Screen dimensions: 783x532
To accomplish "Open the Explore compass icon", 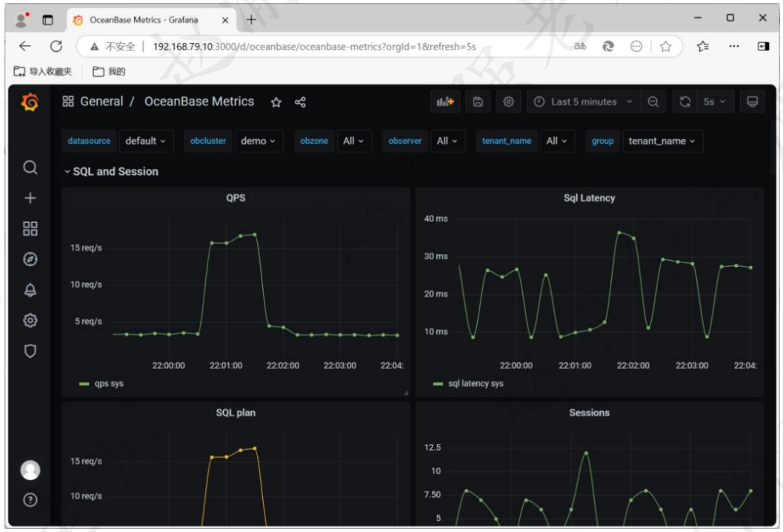I will pos(30,259).
